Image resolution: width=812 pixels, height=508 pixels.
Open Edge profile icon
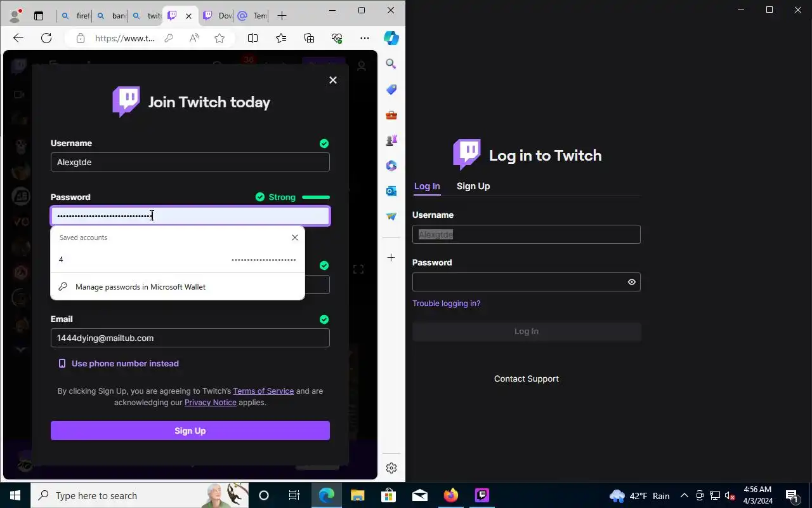15,15
